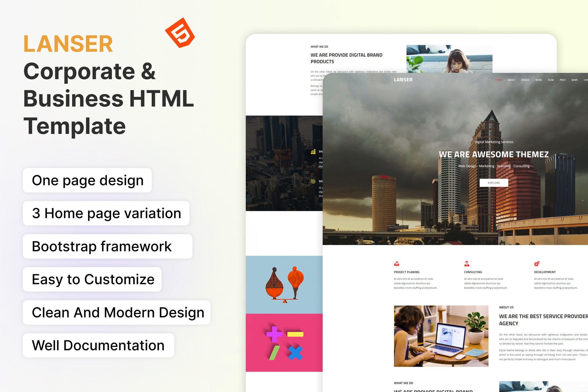Open the SERVICE menu item

pos(525,80)
